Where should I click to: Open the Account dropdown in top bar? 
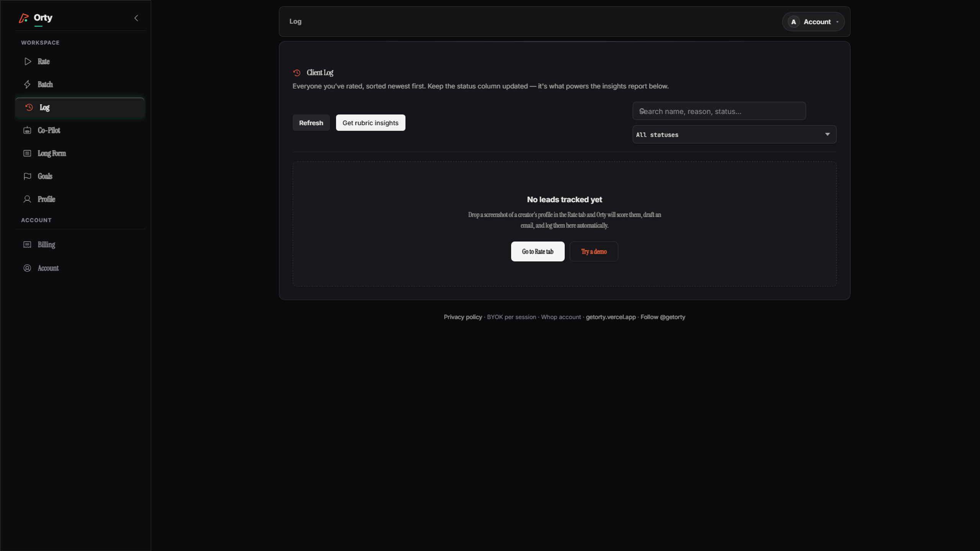click(813, 22)
